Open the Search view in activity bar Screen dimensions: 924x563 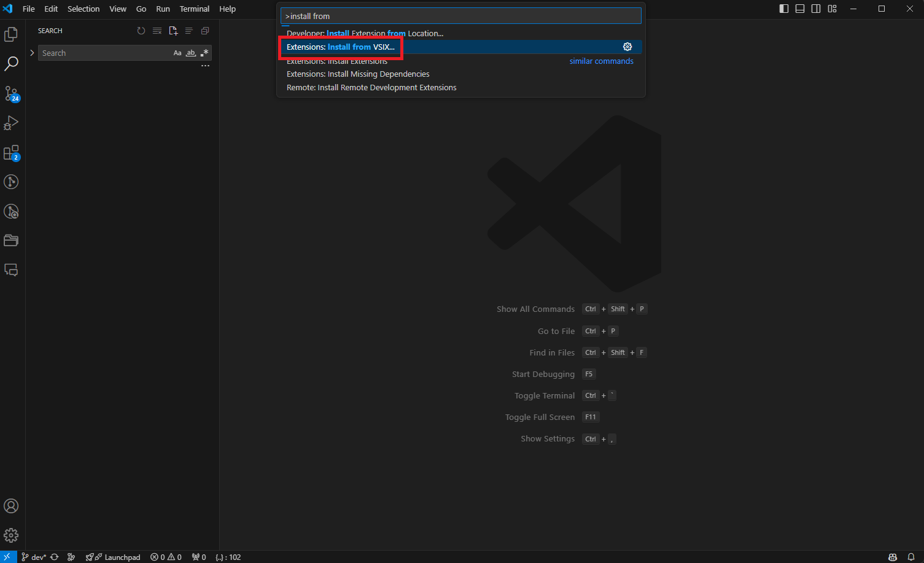point(11,63)
